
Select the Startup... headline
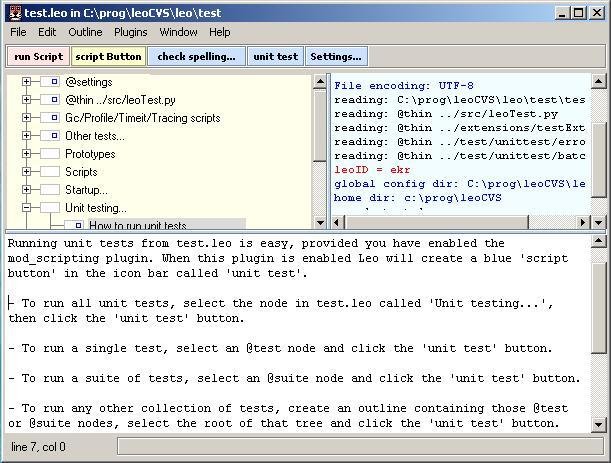[x=86, y=190]
